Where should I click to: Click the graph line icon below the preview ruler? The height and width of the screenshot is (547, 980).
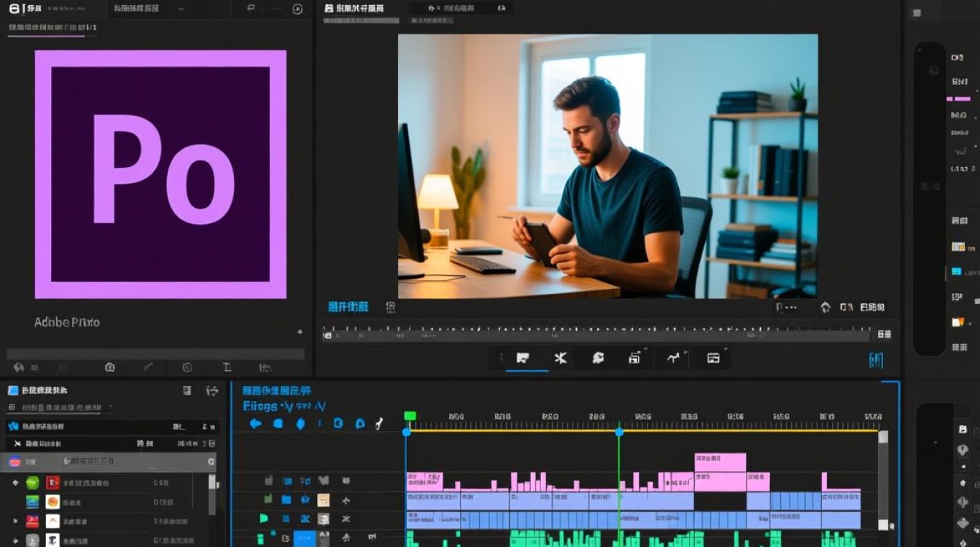672,358
